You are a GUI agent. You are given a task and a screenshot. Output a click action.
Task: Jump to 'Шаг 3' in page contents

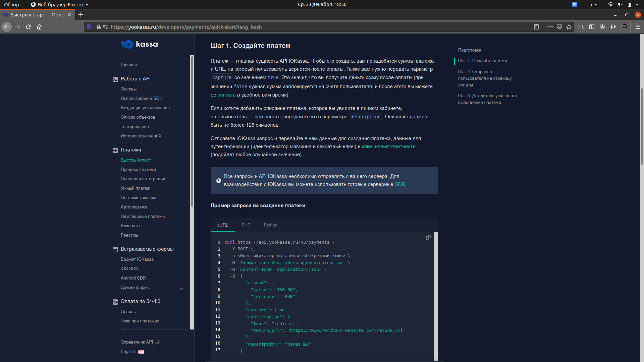pos(488,99)
